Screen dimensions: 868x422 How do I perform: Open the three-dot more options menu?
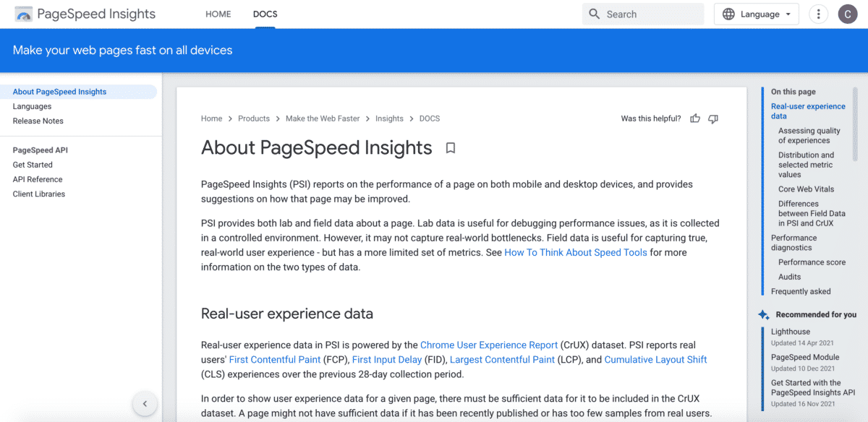point(818,14)
